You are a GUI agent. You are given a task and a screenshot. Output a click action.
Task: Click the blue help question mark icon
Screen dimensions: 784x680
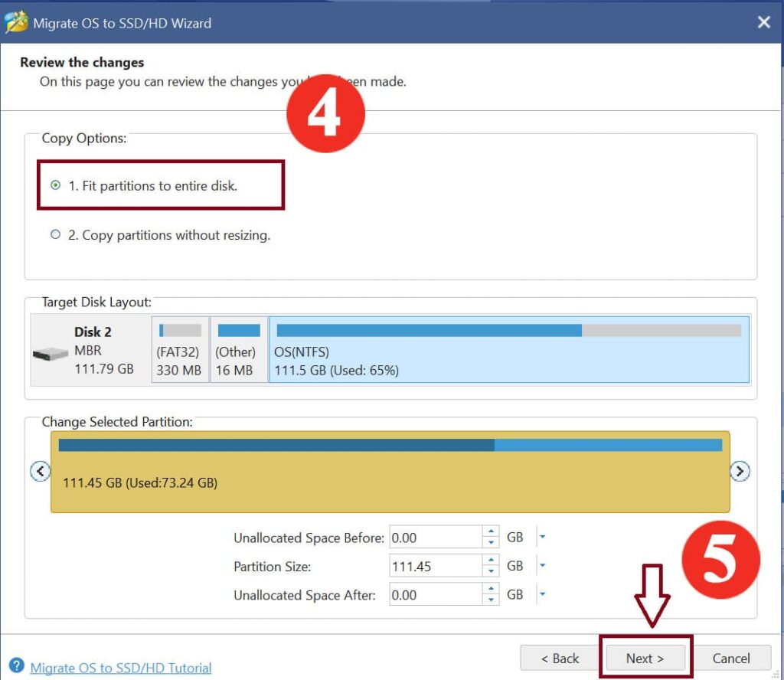click(x=16, y=666)
